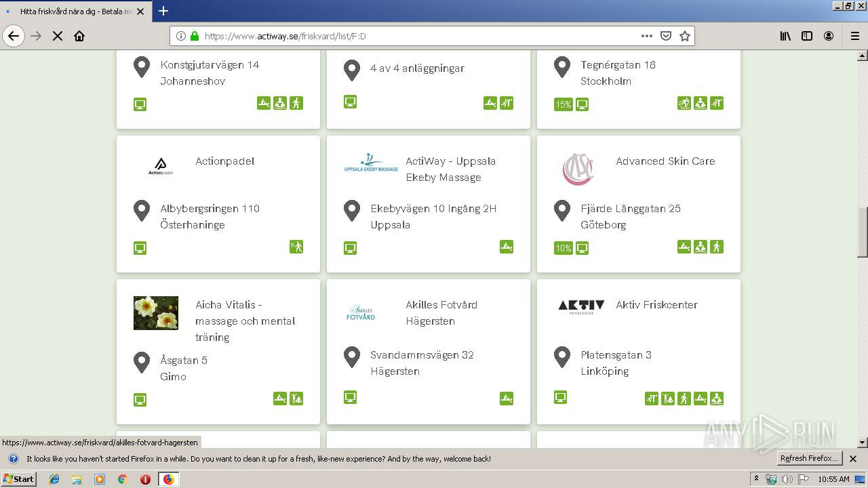Launch Internet Explorer from the taskbar
Image resolution: width=868 pixels, height=488 pixels.
[54, 479]
